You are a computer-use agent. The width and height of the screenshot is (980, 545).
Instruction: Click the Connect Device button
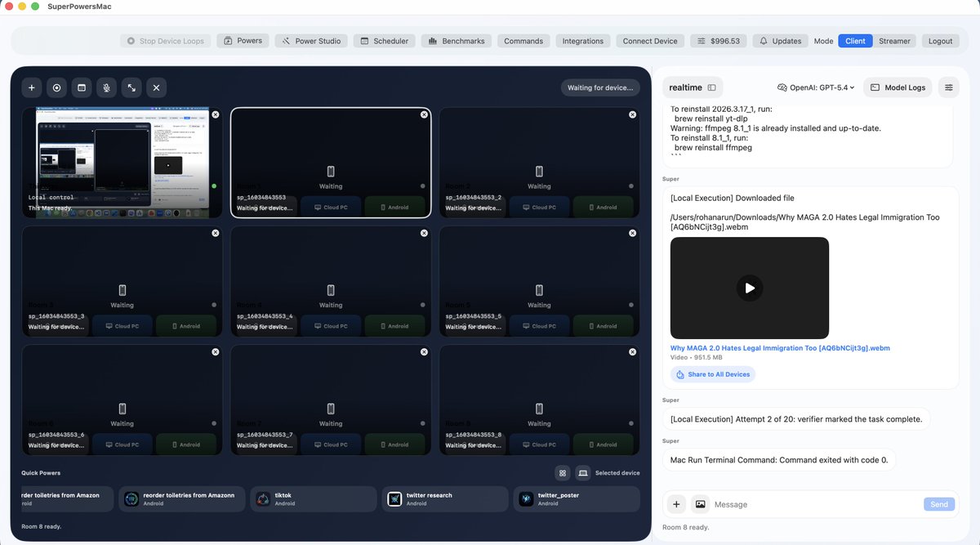point(650,41)
